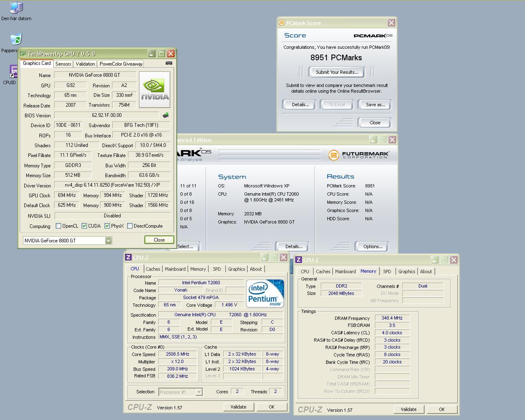Click Details button in PCMark Score window
This screenshot has width=525, height=420.
tap(300, 105)
